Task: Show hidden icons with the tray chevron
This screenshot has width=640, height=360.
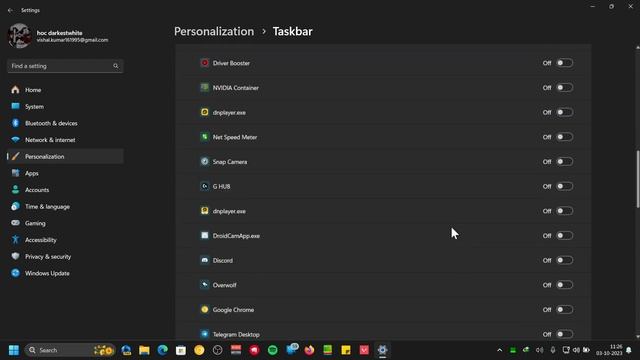Action: [x=499, y=350]
